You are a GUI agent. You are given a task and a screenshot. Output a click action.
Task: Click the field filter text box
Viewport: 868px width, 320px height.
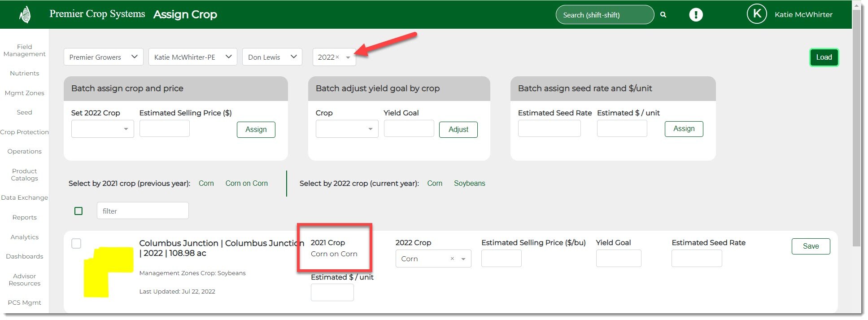(143, 211)
